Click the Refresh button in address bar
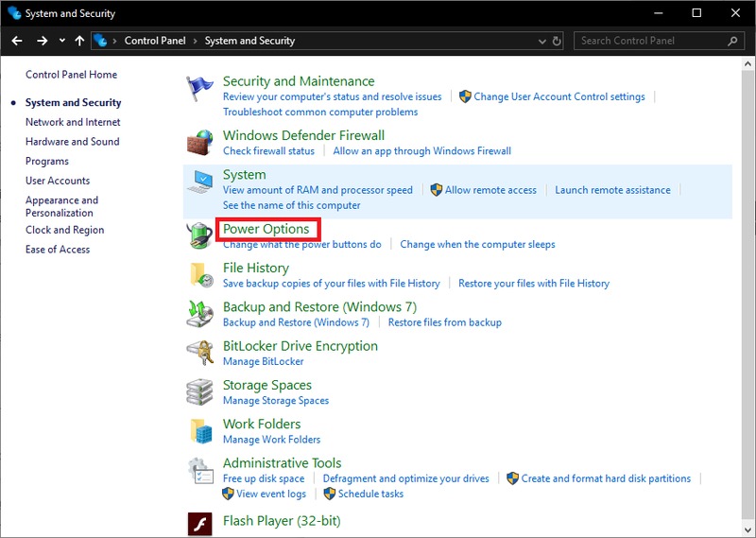 [557, 42]
